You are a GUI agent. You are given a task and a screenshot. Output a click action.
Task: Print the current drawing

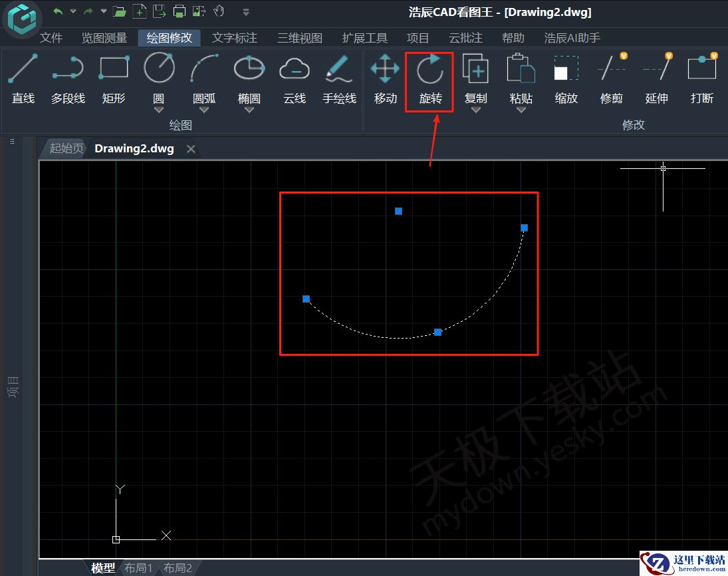tap(180, 11)
